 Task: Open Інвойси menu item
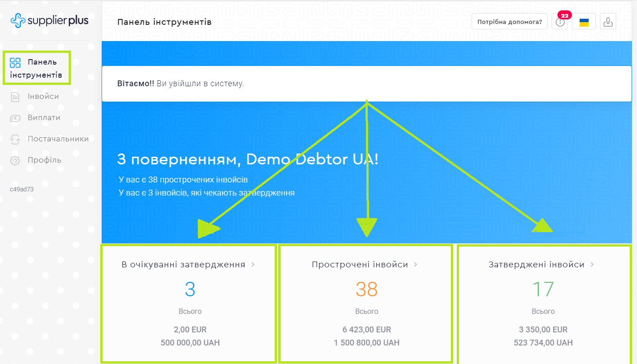coord(43,97)
